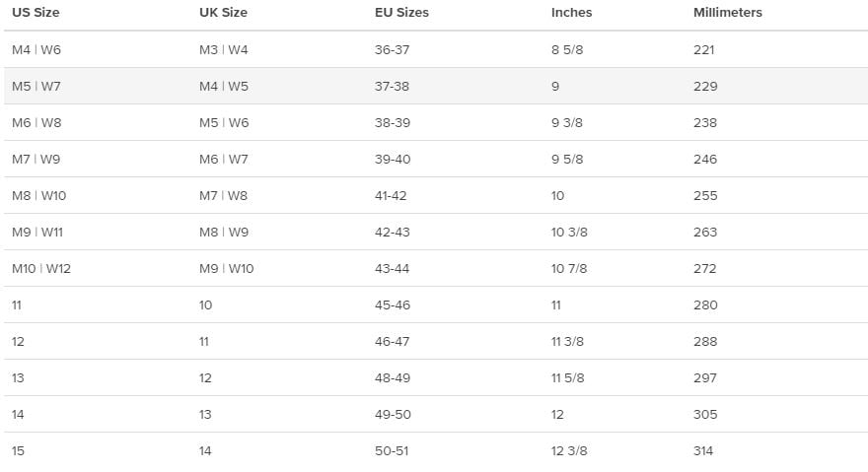The image size is (868, 472).
Task: Click the 9 5/8 inches cell
Action: 567,160
